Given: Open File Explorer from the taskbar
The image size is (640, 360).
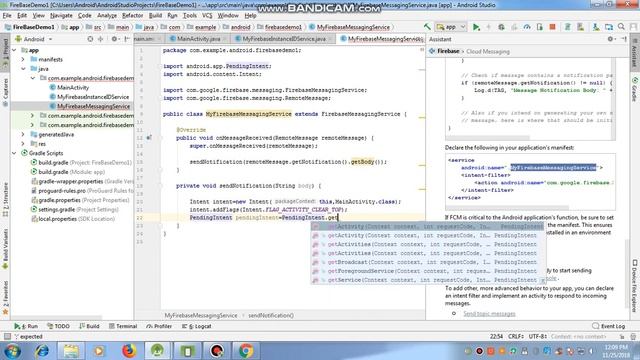Looking at the screenshot, I should point(71,351).
